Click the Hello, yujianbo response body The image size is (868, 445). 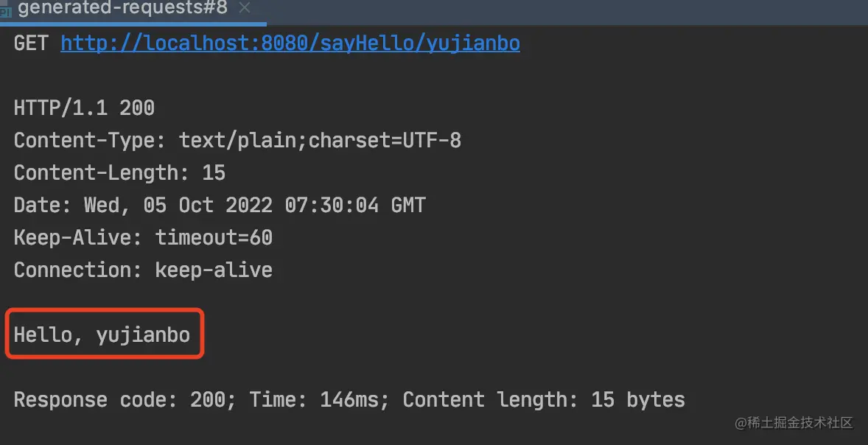[102, 335]
